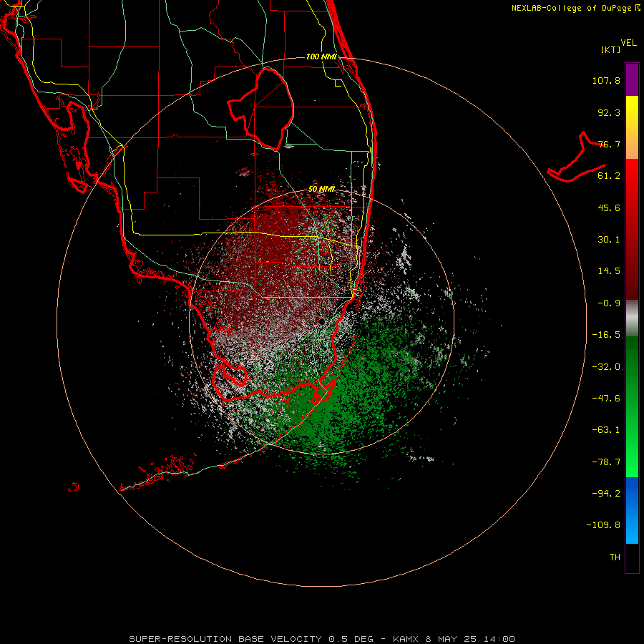Click the island outline east of Florida
This screenshot has width=644, height=644.
coord(576,158)
